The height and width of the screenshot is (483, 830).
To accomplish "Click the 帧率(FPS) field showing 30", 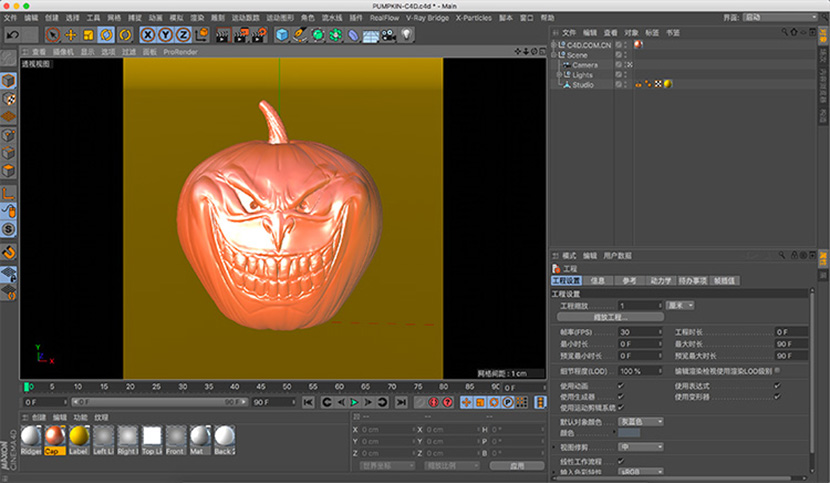I will pyautogui.click(x=640, y=332).
